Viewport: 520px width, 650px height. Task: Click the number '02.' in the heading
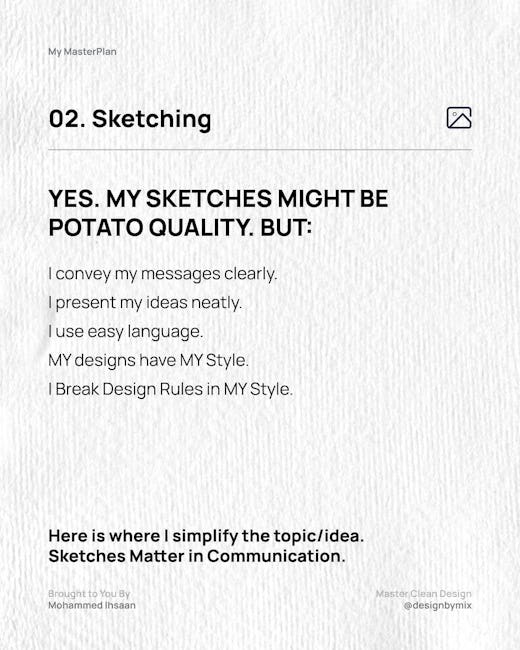pyautogui.click(x=67, y=119)
